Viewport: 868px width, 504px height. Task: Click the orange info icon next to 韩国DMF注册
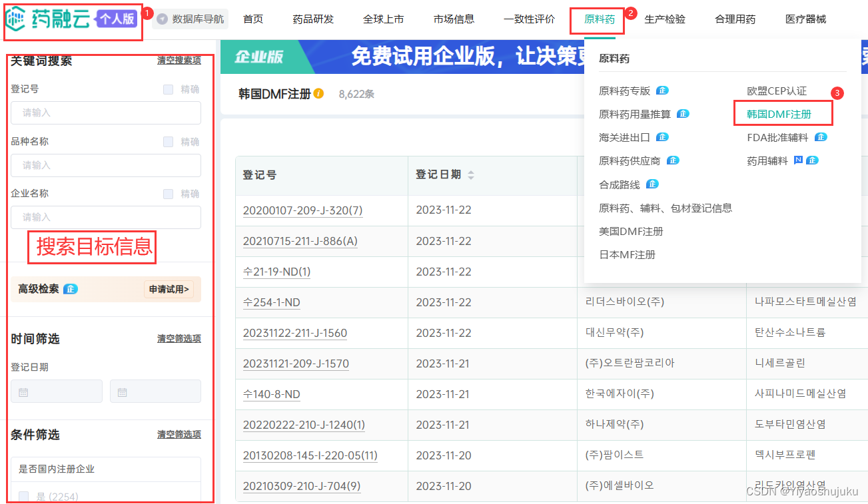point(319,94)
